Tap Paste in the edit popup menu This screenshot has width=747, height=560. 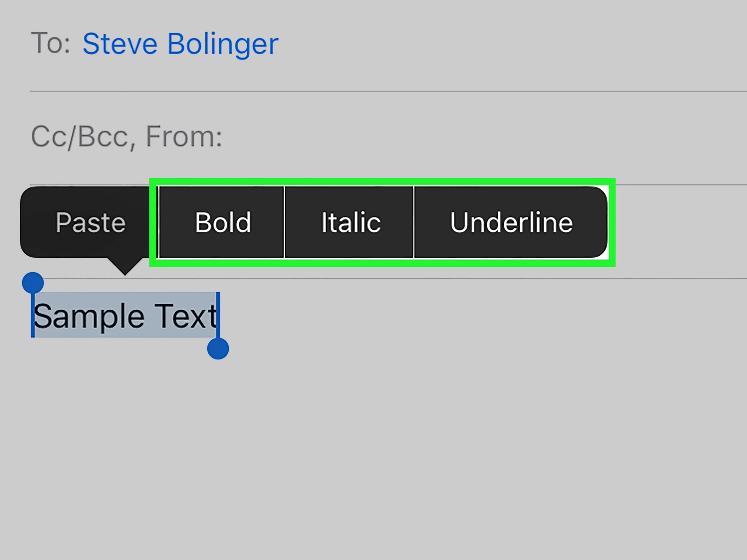coord(90,223)
